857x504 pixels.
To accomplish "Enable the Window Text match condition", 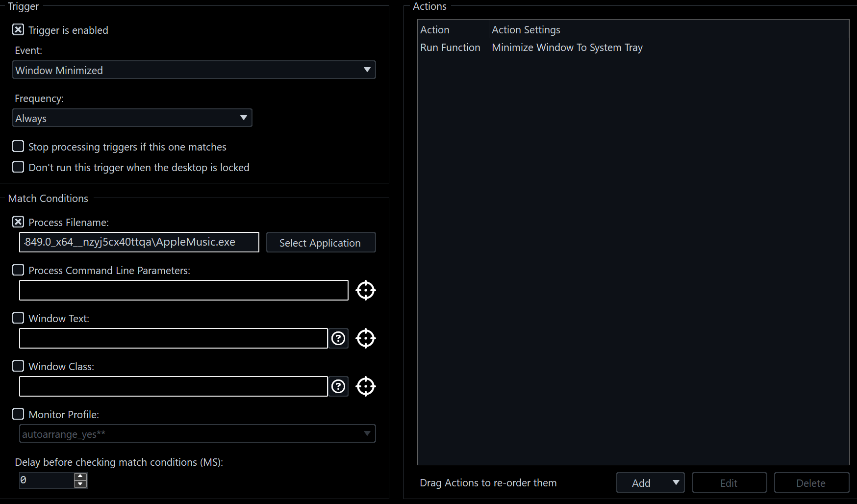I will tap(18, 318).
